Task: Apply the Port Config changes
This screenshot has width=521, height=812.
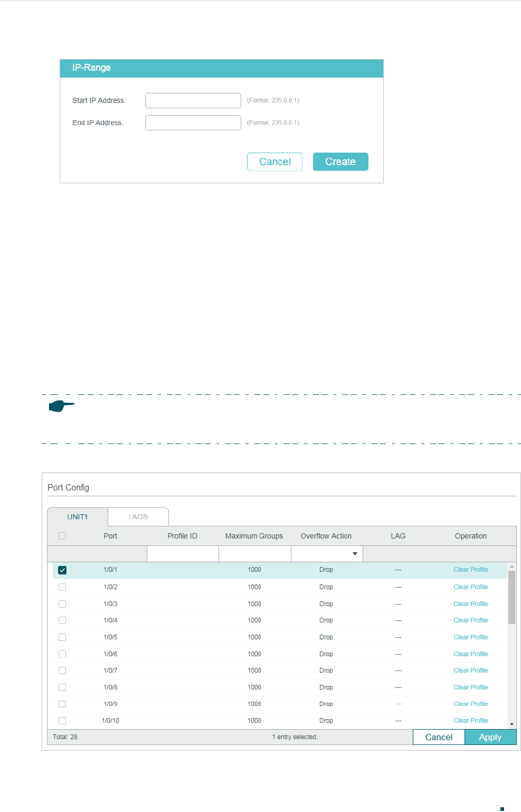Action: click(x=490, y=737)
